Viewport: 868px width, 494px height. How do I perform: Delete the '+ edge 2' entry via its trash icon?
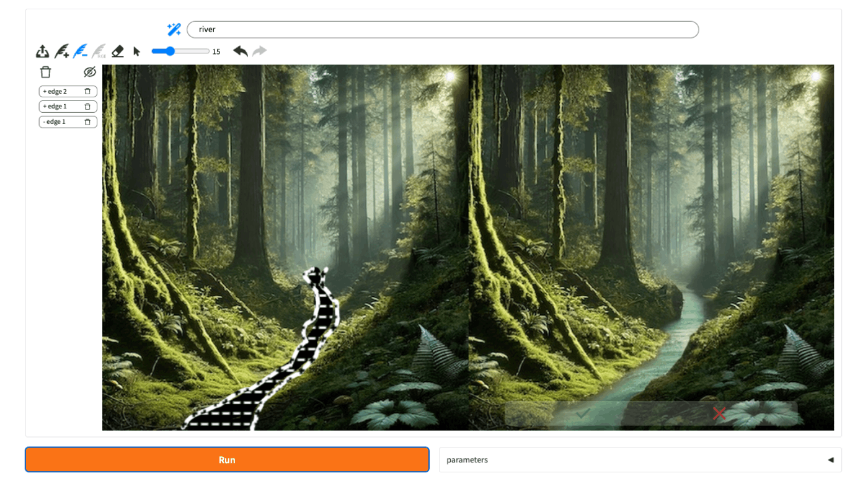pyautogui.click(x=87, y=91)
